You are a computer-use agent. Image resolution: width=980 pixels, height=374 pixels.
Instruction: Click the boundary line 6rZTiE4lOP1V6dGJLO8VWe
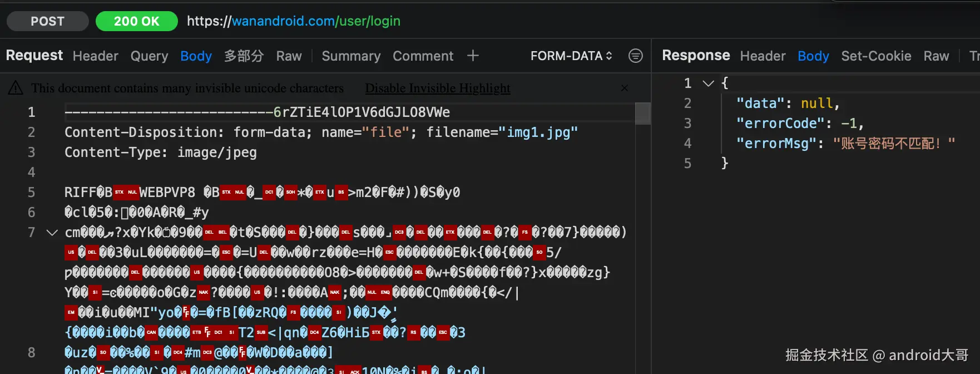coord(257,112)
